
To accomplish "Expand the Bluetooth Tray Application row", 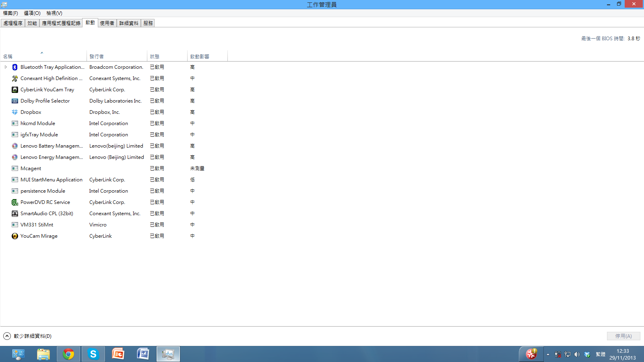I will click(x=6, y=67).
